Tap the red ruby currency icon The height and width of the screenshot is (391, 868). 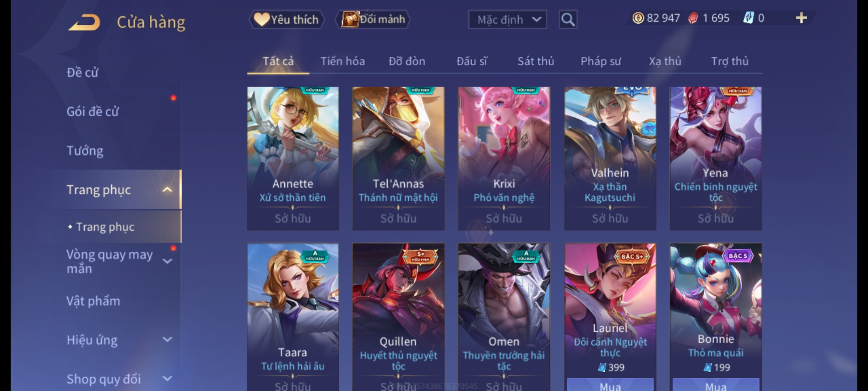(x=693, y=18)
